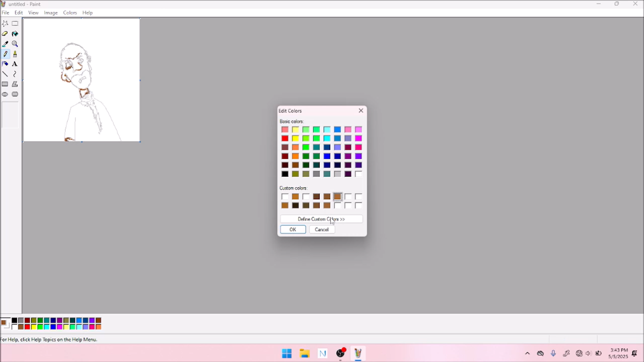Viewport: 644px width, 362px height.
Task: Activate the Pick Color eyedropper tool
Action: click(x=5, y=44)
